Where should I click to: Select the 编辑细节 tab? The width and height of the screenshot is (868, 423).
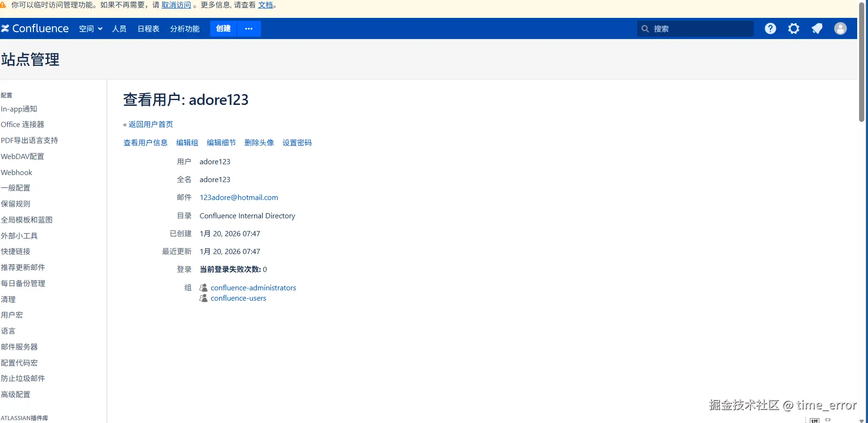pyautogui.click(x=221, y=143)
